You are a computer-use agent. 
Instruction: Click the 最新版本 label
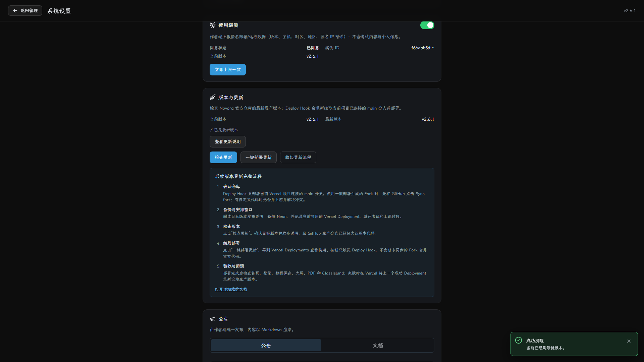tap(333, 119)
